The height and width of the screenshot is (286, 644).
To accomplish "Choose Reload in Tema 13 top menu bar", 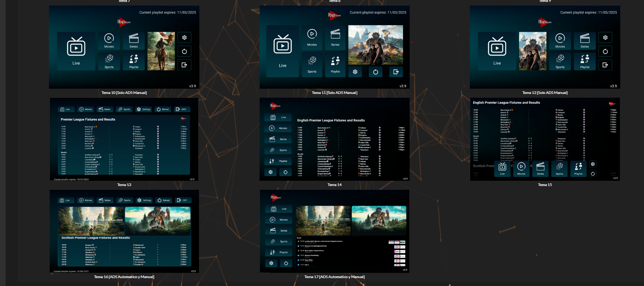I will click(163, 109).
